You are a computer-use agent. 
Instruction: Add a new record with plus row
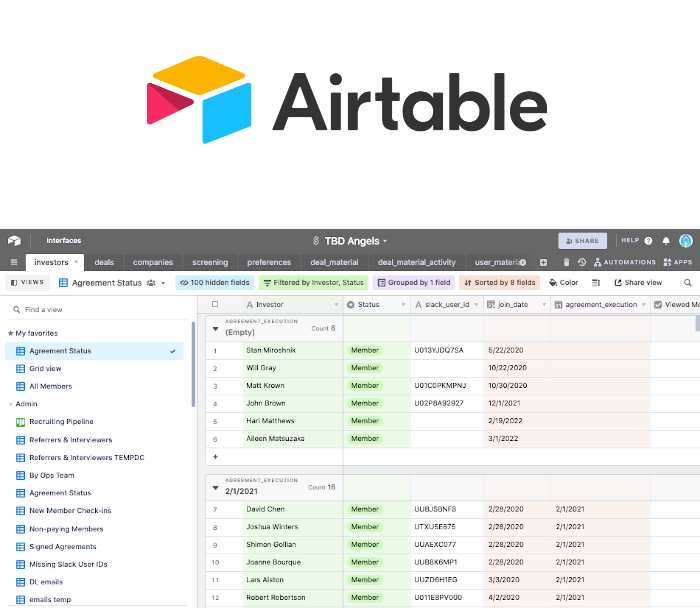[216, 457]
